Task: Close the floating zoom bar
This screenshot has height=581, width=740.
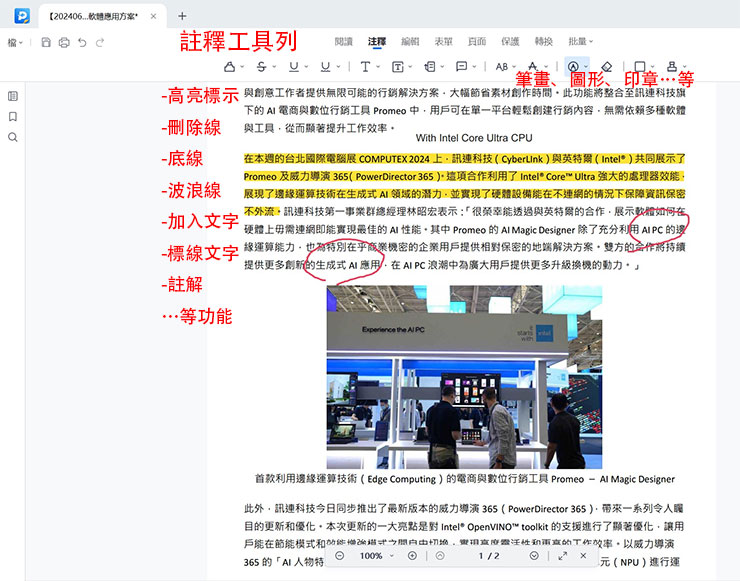Action: (x=583, y=556)
